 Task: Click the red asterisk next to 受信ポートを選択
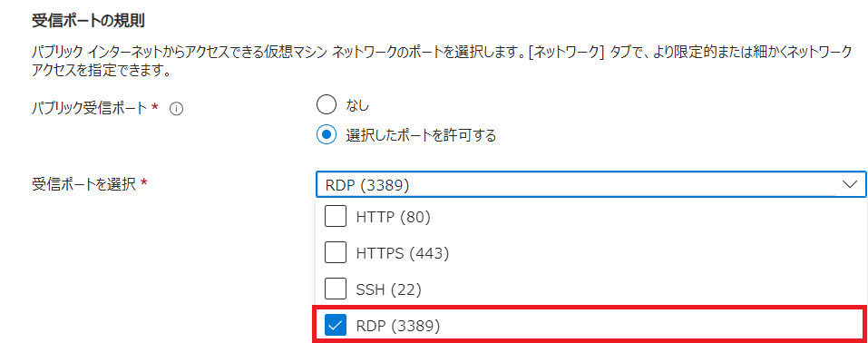click(x=144, y=183)
